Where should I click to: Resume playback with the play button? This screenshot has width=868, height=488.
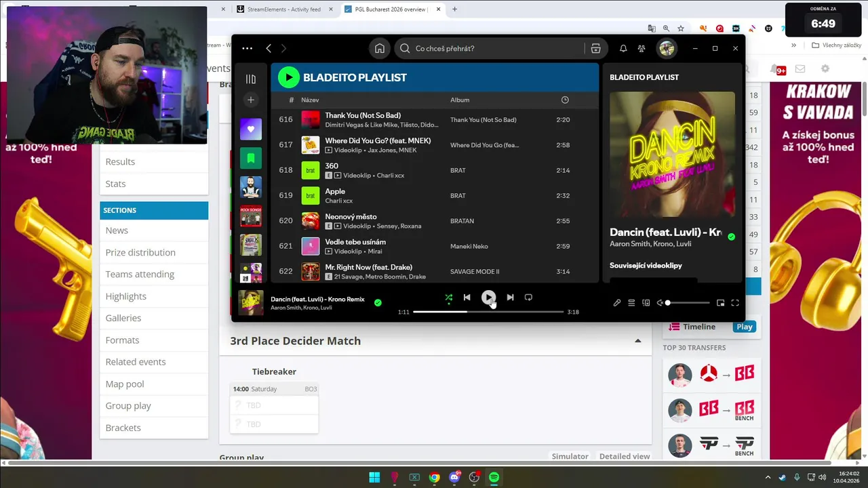pyautogui.click(x=488, y=298)
